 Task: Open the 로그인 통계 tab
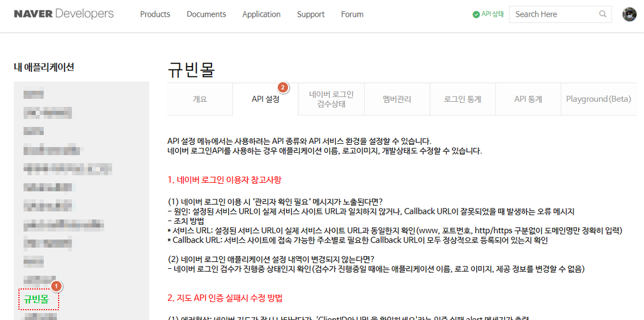462,99
